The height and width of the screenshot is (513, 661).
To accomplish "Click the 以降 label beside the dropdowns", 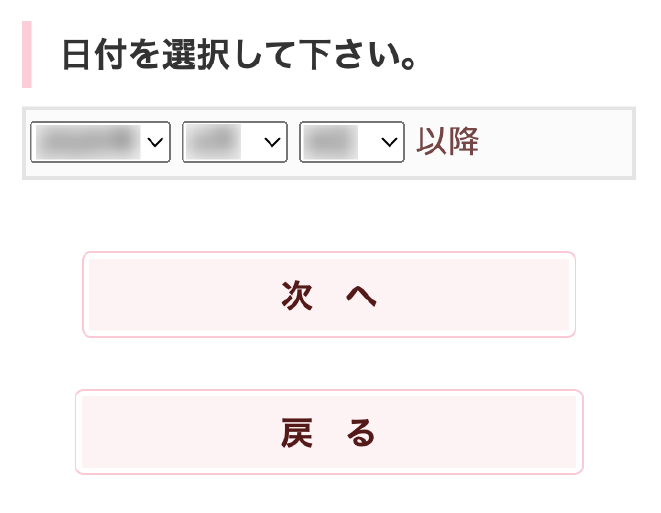I will [x=448, y=142].
